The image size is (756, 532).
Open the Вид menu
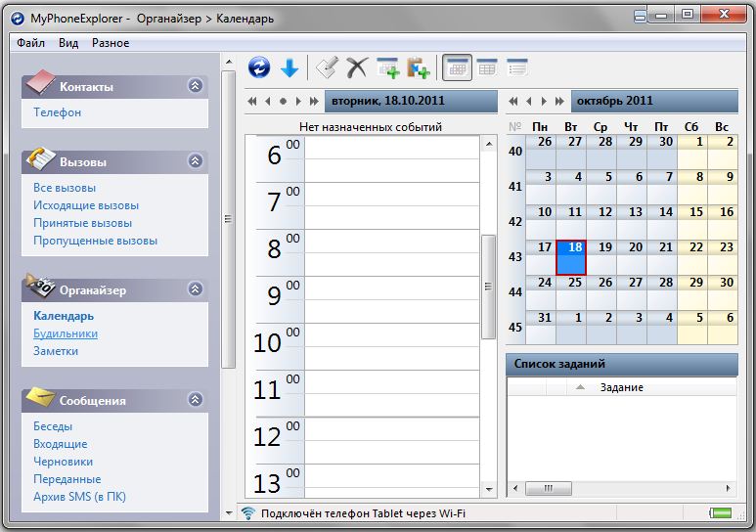click(68, 43)
